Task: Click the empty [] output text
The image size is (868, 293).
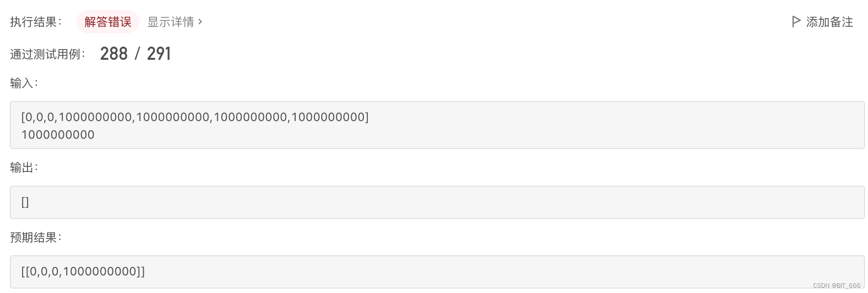Action: [x=25, y=202]
